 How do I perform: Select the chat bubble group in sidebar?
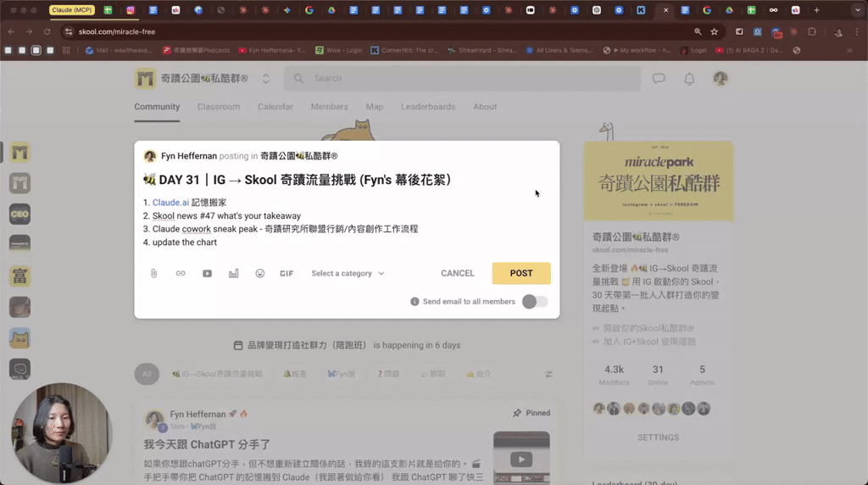pyautogui.click(x=20, y=370)
